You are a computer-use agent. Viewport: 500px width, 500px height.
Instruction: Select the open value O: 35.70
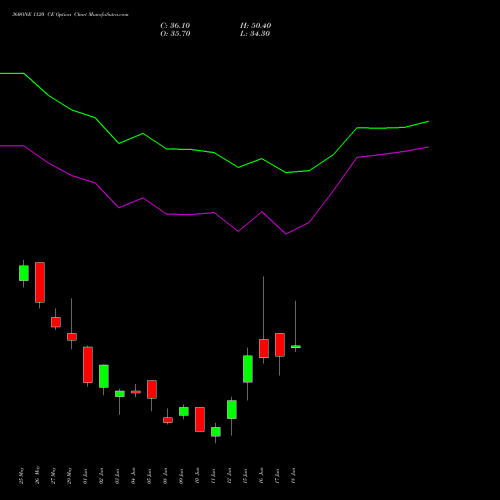[x=175, y=34]
